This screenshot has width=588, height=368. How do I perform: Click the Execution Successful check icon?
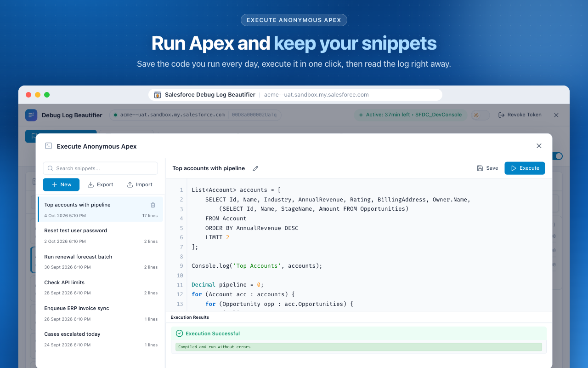click(x=180, y=333)
